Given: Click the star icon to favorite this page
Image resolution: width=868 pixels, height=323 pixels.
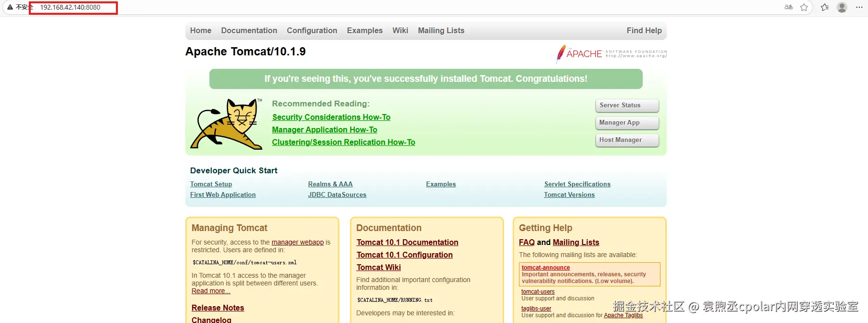Looking at the screenshot, I should (x=804, y=7).
